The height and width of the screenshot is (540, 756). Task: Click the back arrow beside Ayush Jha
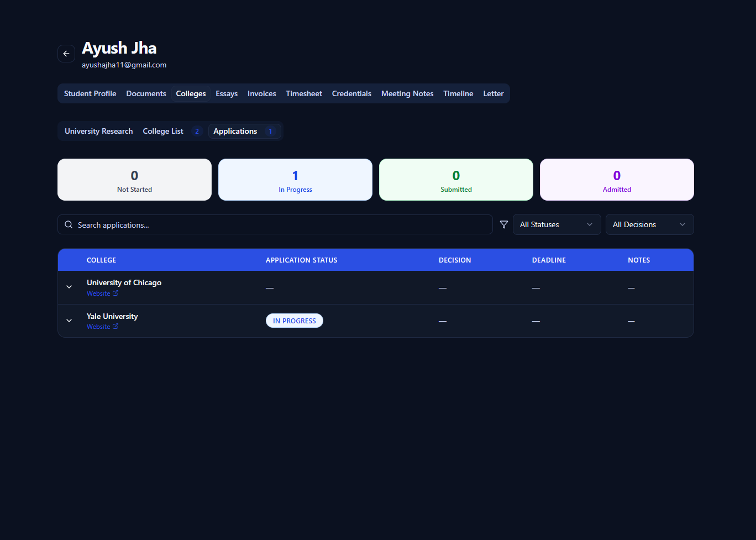point(66,54)
